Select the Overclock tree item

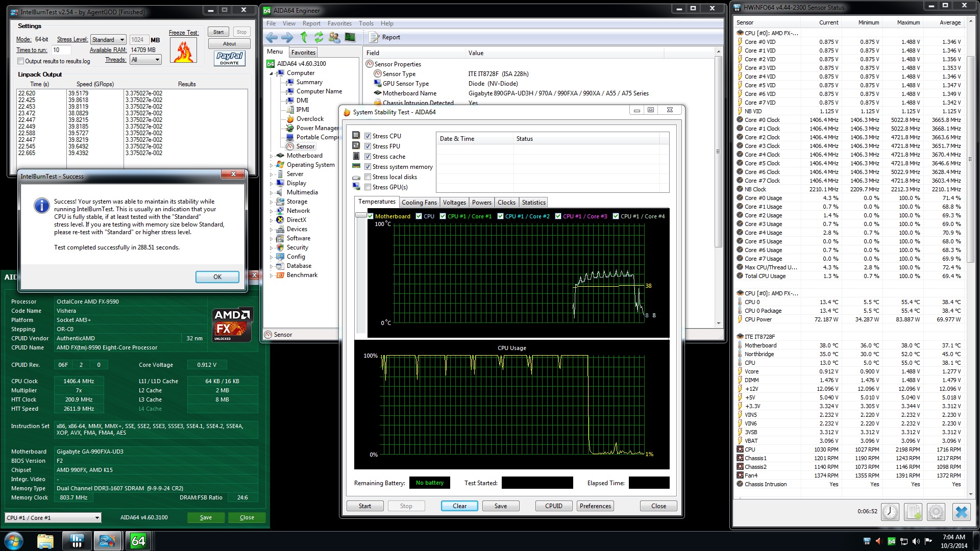point(309,119)
